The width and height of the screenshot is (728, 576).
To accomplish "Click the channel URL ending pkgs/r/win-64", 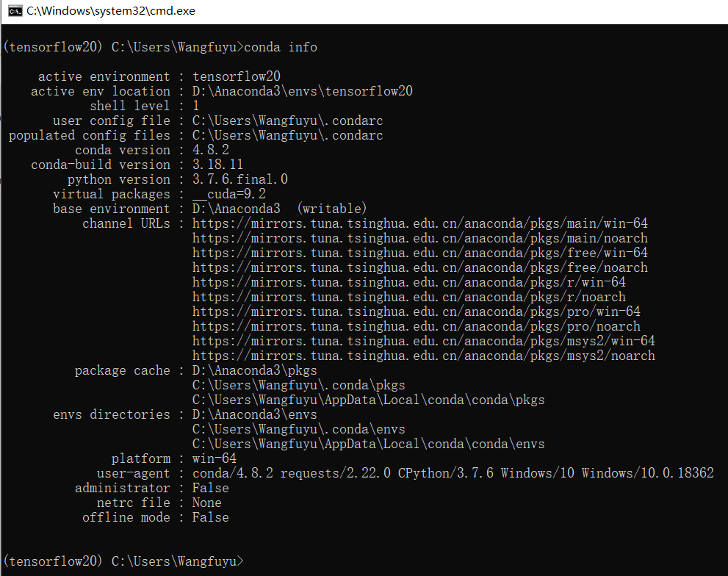I will [x=409, y=282].
